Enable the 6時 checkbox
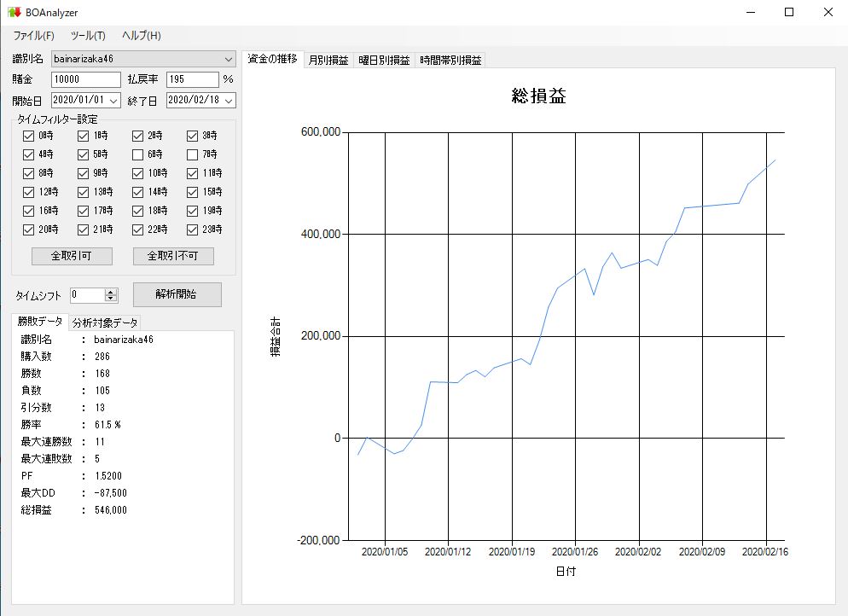Screen dimensions: 848x616 pyautogui.click(x=137, y=154)
